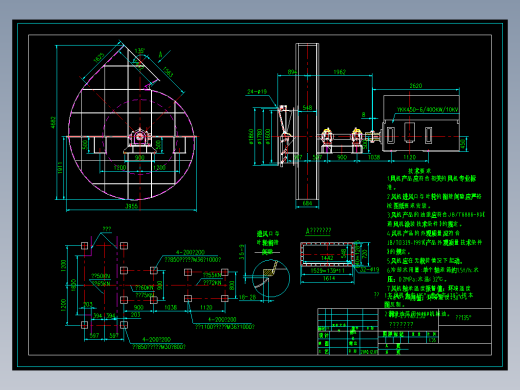This screenshot has height=390, width=520.
Task: Select the φ1860 diameter dimension
Action: 251,137
